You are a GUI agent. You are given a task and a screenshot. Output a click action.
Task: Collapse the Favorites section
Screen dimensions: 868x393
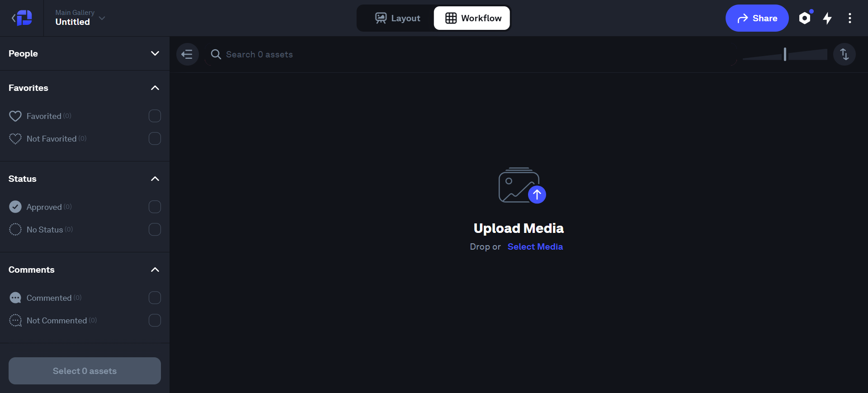pos(155,88)
